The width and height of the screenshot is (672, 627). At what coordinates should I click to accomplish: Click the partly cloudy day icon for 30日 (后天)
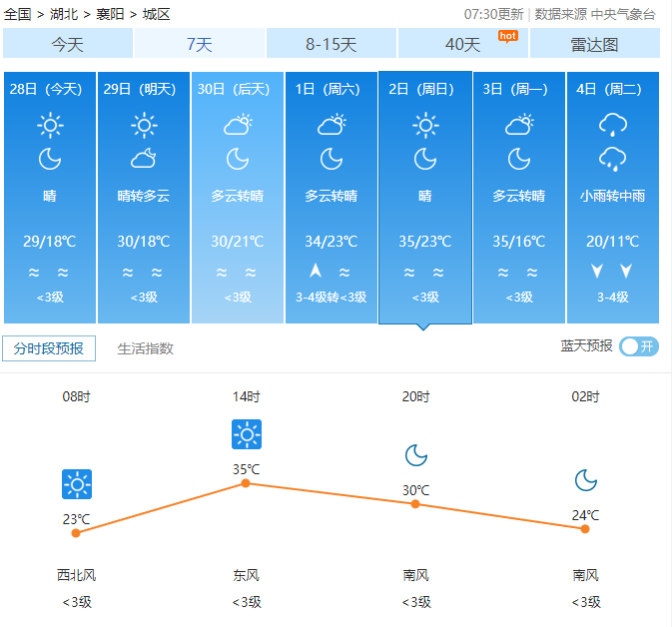coord(238,124)
